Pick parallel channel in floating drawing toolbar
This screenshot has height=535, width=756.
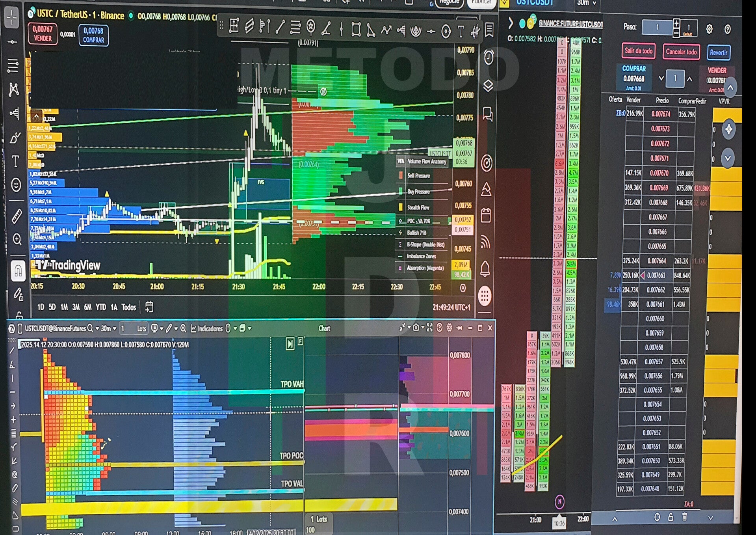(249, 27)
